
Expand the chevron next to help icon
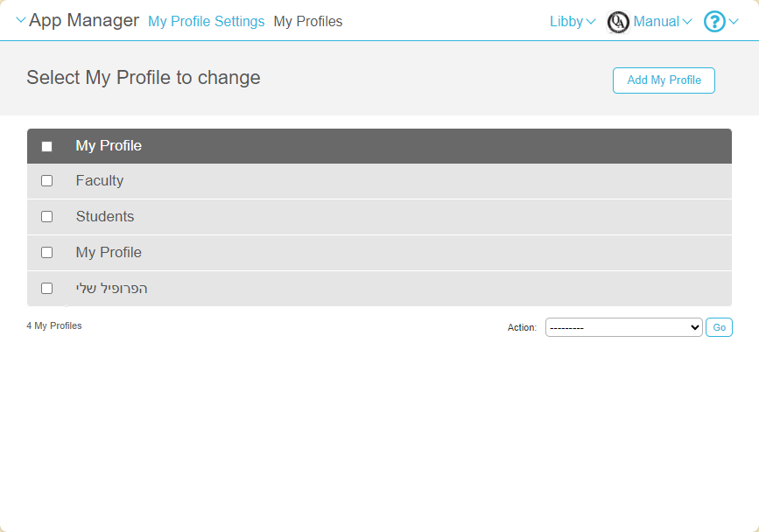(x=734, y=22)
